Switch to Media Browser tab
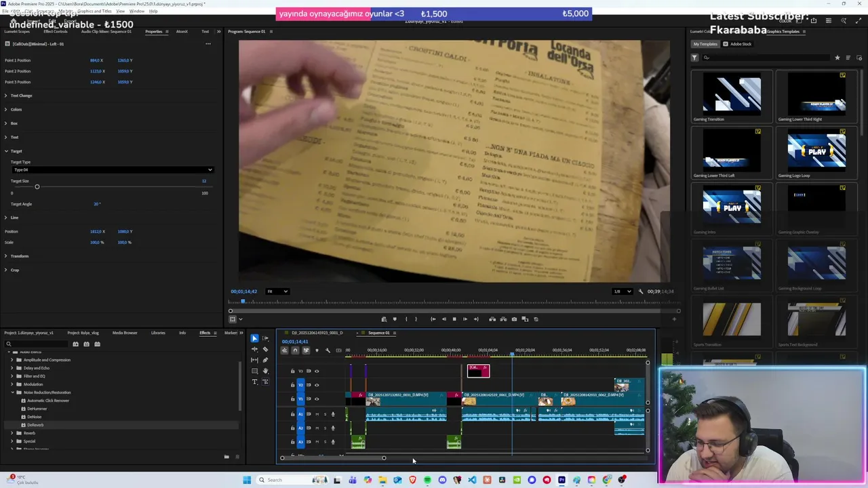Image resolution: width=868 pixels, height=488 pixels. coord(125,333)
